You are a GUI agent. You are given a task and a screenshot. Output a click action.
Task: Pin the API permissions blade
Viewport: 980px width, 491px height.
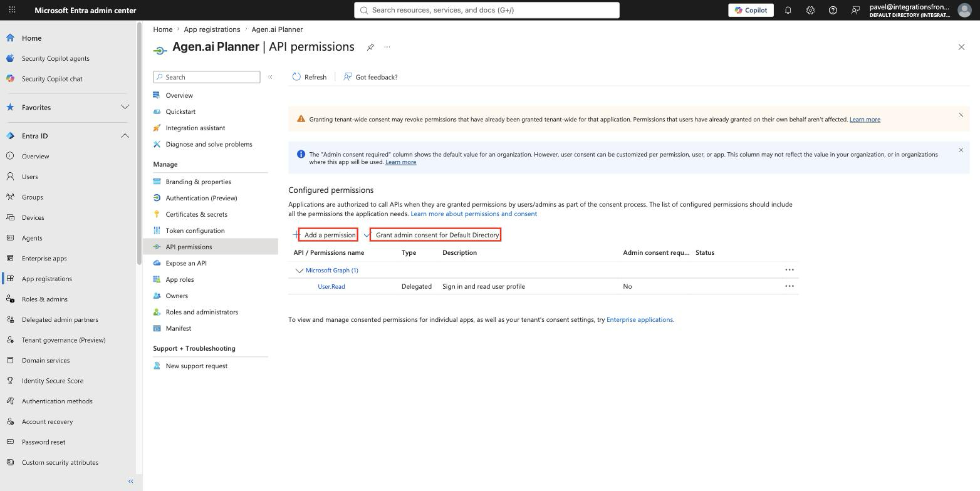370,47
